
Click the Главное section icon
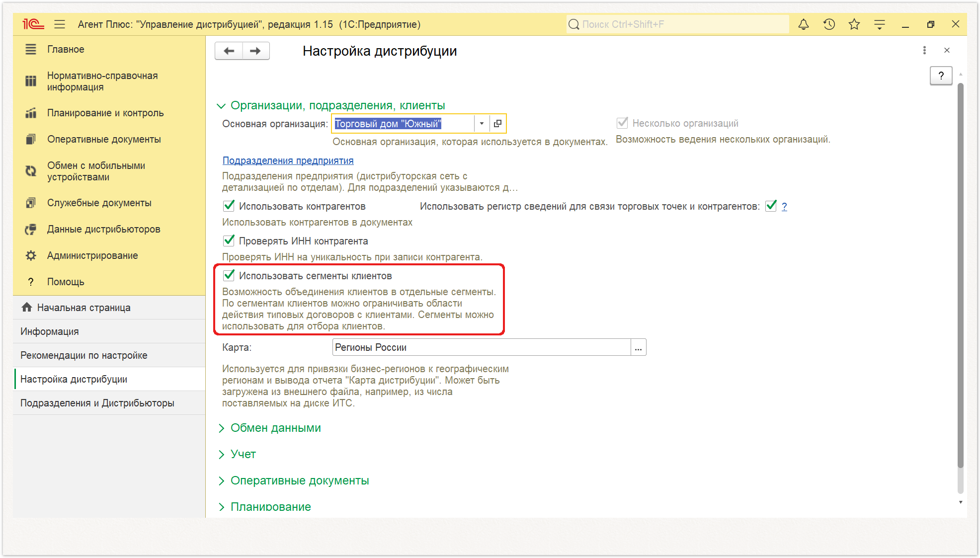click(31, 49)
